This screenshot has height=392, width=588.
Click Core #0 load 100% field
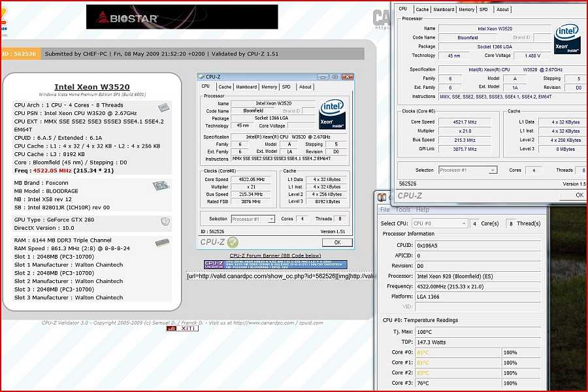(x=521, y=353)
